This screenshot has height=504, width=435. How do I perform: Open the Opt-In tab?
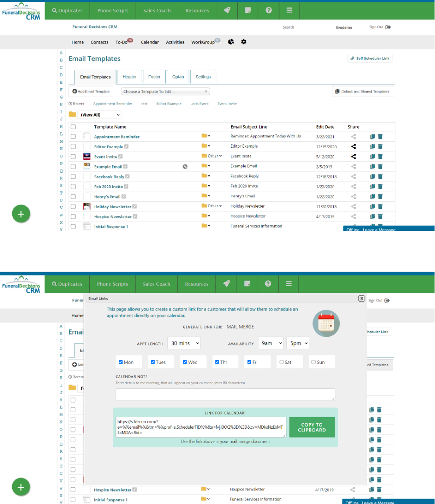(178, 77)
